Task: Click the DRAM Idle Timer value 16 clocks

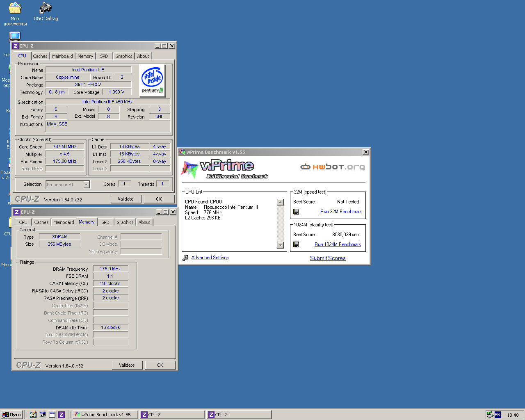Action: coord(110,327)
